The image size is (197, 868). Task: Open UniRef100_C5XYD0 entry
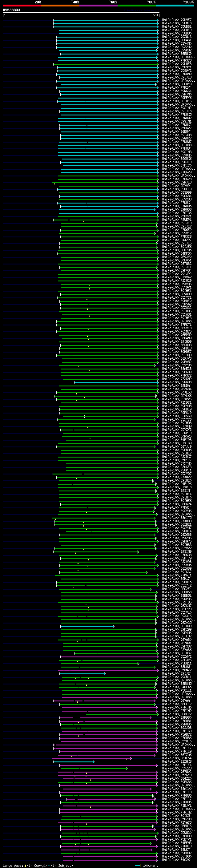(x=177, y=365)
